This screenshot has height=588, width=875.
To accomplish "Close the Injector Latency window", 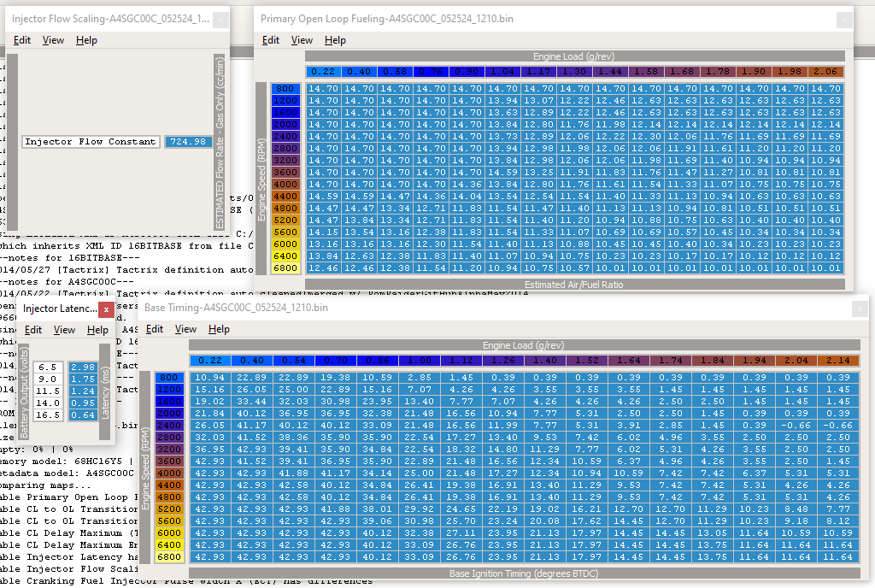I will (x=106, y=309).
